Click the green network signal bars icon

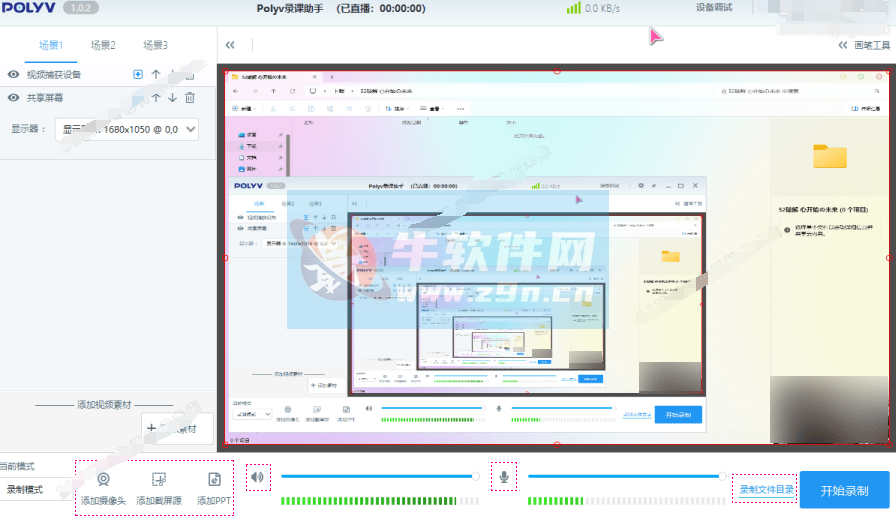click(573, 8)
